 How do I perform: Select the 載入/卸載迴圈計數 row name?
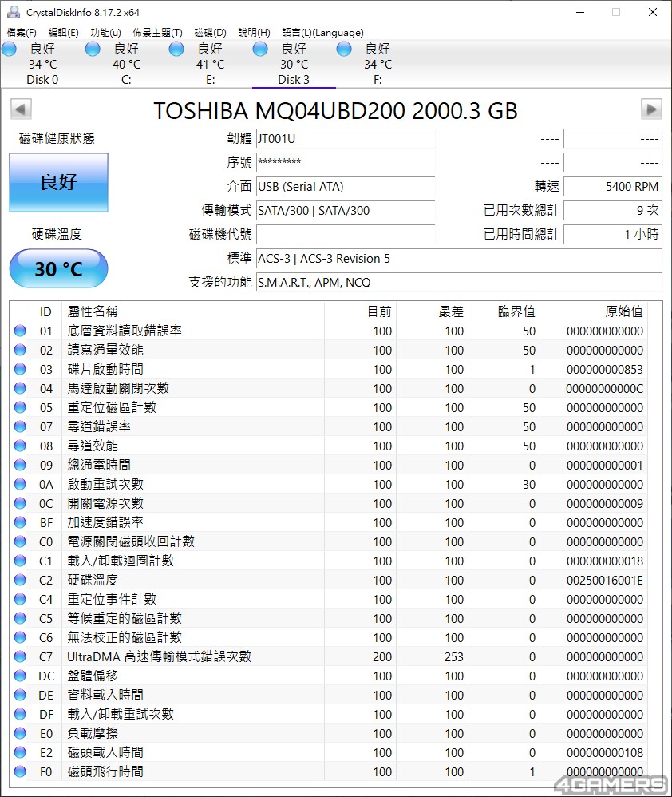point(121,561)
